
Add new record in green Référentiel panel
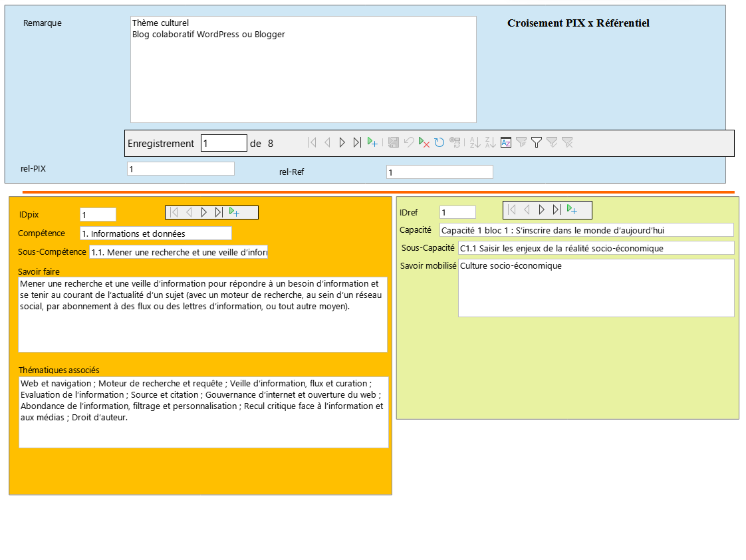(x=572, y=210)
